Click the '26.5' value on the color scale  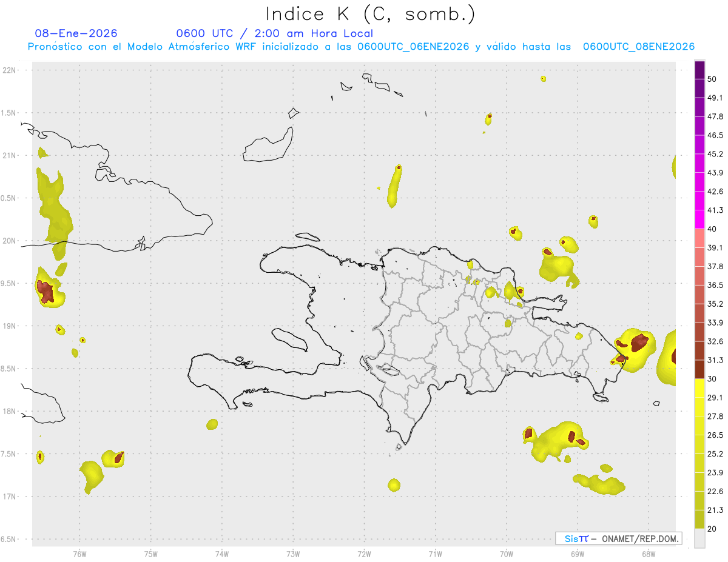click(x=715, y=435)
